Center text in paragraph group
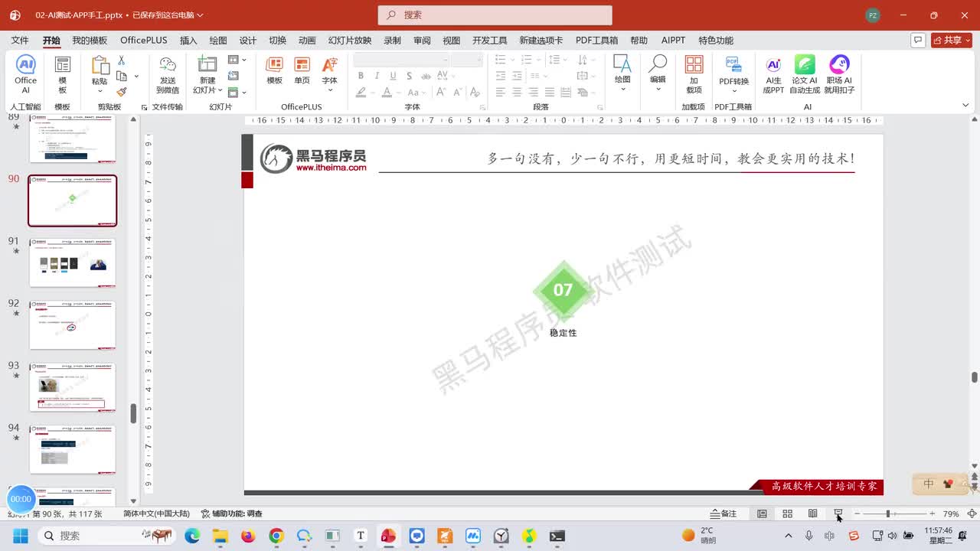980x551 pixels. 517,92
